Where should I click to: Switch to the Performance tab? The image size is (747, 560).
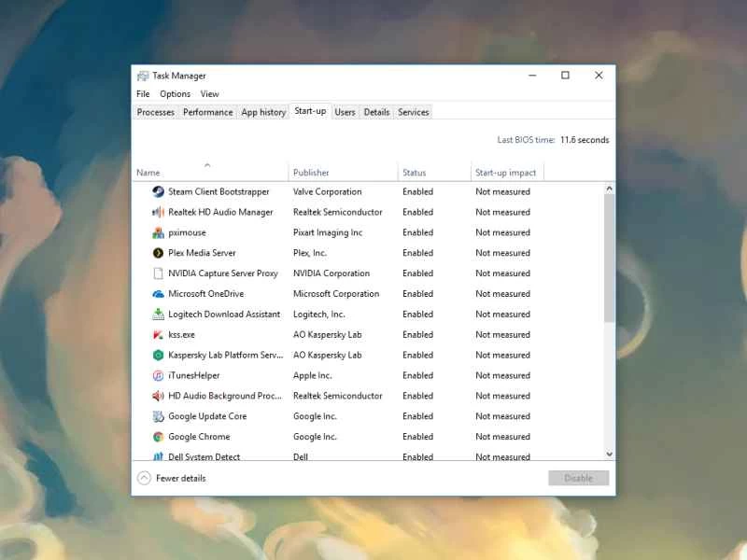pyautogui.click(x=207, y=111)
